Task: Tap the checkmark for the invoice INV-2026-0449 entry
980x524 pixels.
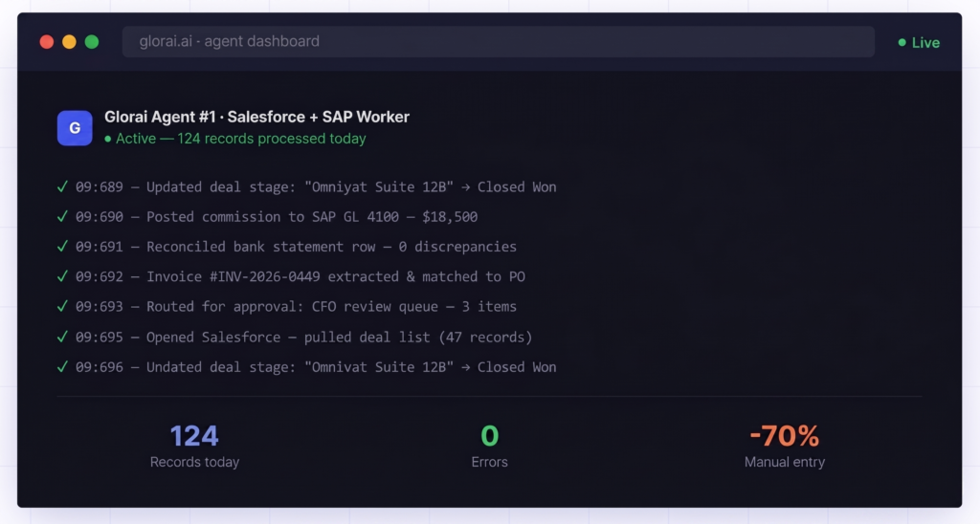Action: (x=62, y=276)
